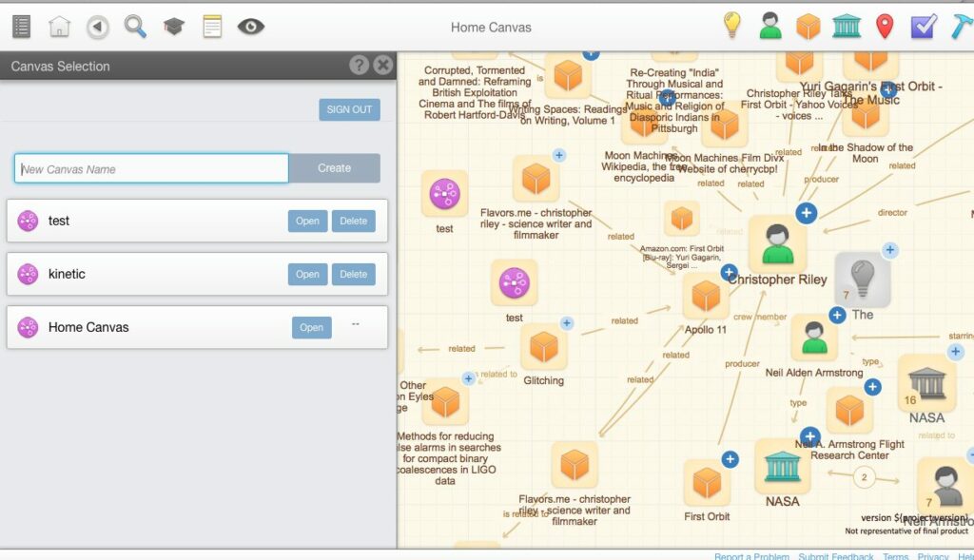This screenshot has height=560, width=974.
Task: Select the Amazon.com First Orbit cube node
Action: [x=681, y=219]
